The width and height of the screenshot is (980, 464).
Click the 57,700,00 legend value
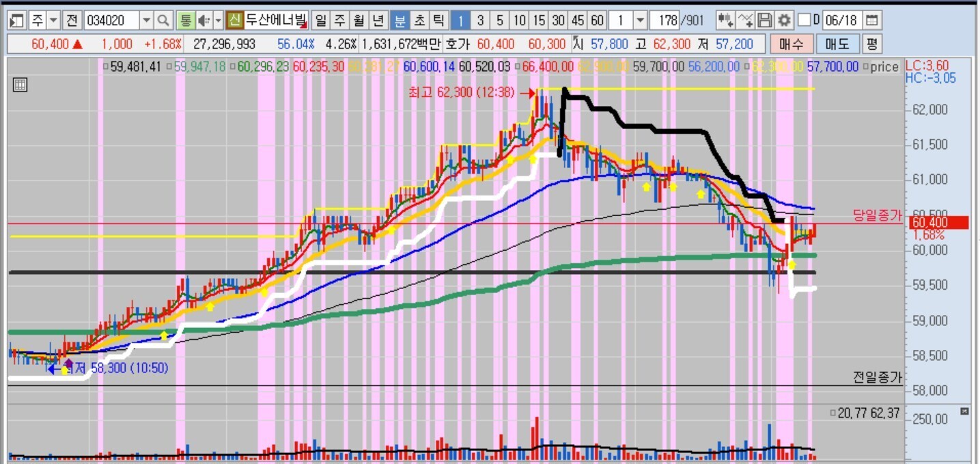coord(832,67)
